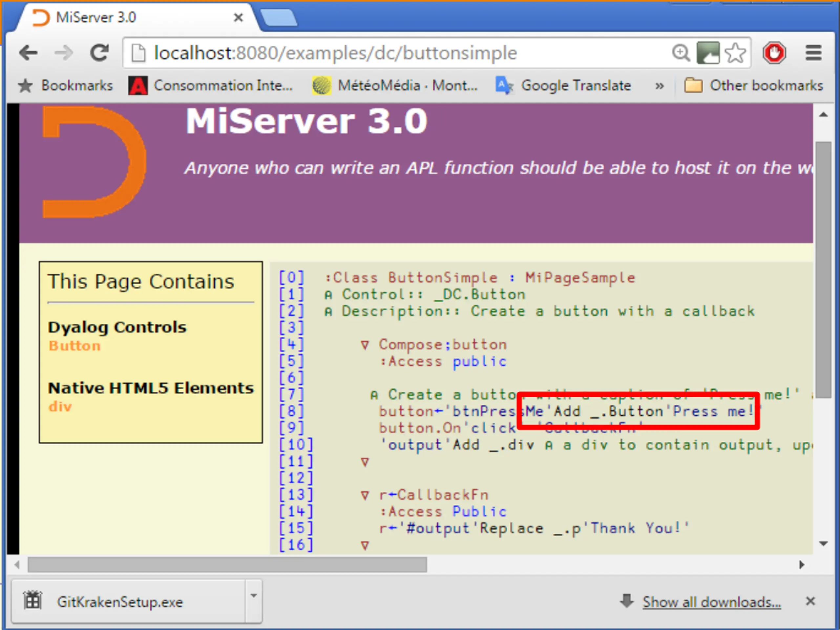Expand the GitKrakenSetup.exe download options arrow

point(254,602)
